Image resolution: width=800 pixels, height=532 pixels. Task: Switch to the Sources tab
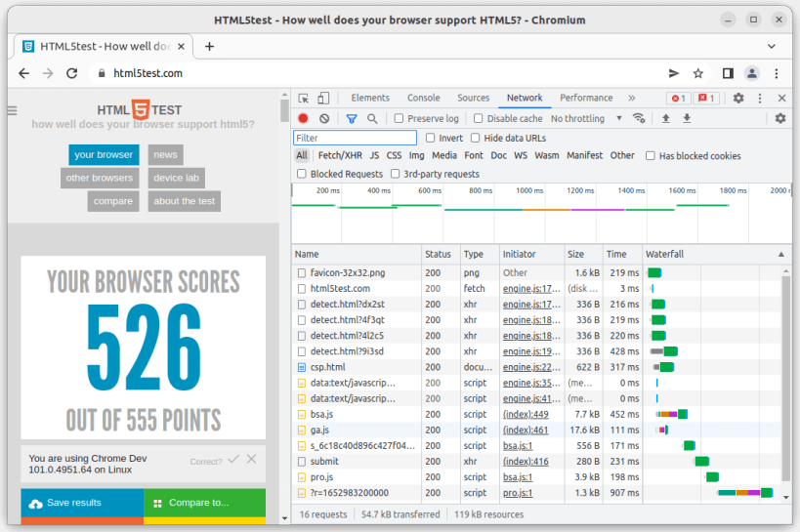click(x=473, y=98)
